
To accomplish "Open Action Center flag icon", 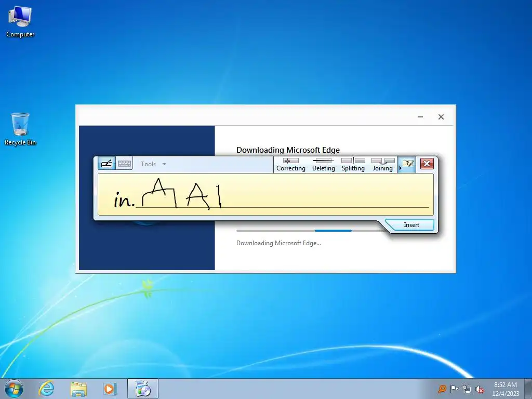I will pos(454,389).
